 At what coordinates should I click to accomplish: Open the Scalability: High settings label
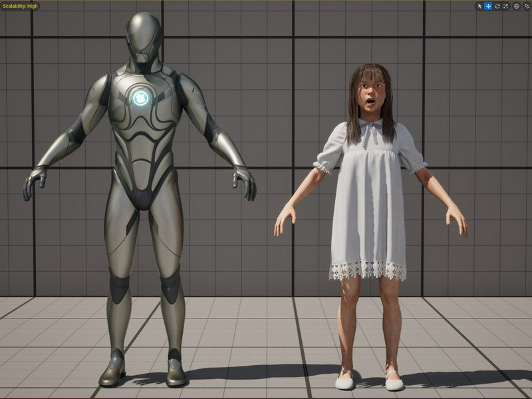(x=20, y=6)
